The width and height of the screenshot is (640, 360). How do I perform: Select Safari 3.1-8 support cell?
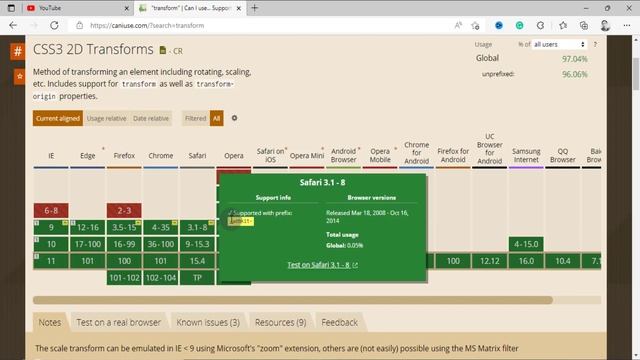[197, 227]
